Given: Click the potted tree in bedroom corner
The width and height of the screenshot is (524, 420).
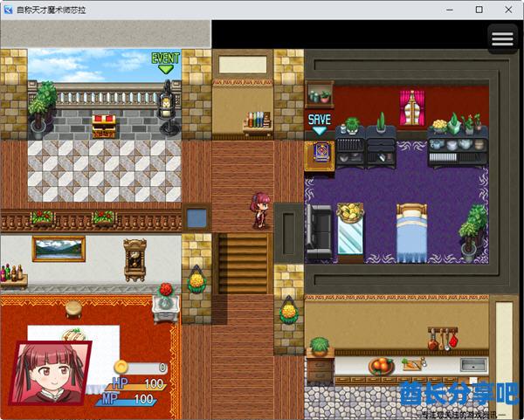Looking at the screenshot, I should [473, 233].
